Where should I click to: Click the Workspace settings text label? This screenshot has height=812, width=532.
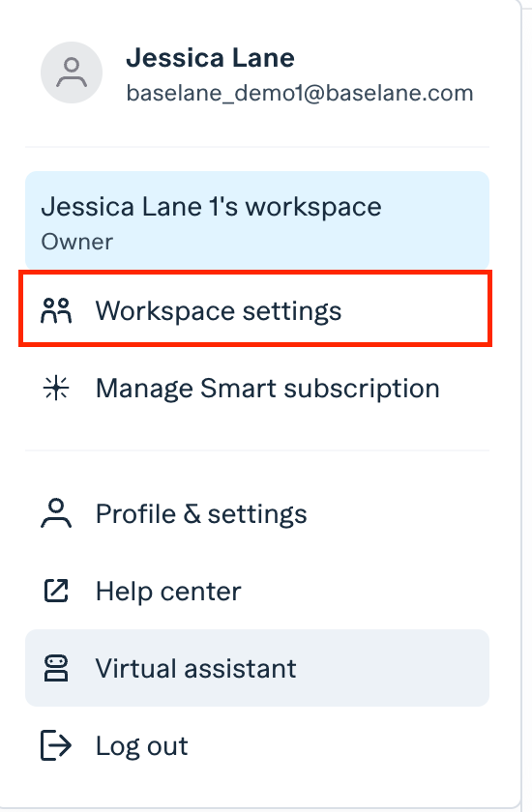(219, 311)
